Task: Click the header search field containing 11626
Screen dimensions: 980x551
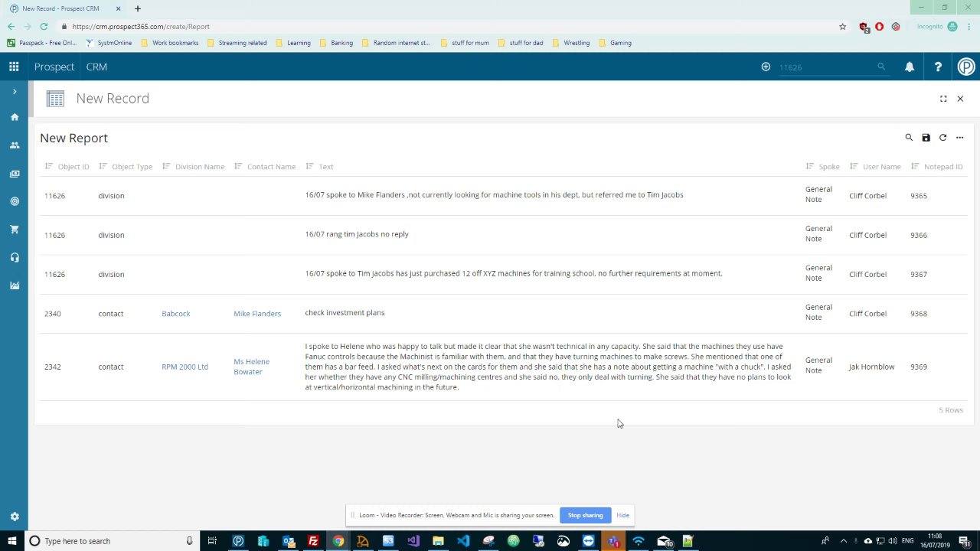Action: pos(827,67)
